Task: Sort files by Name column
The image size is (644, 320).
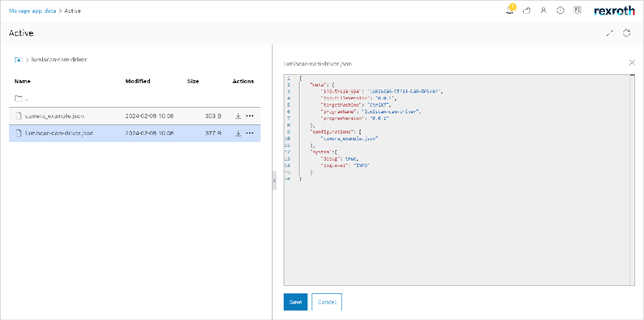Action: point(22,81)
